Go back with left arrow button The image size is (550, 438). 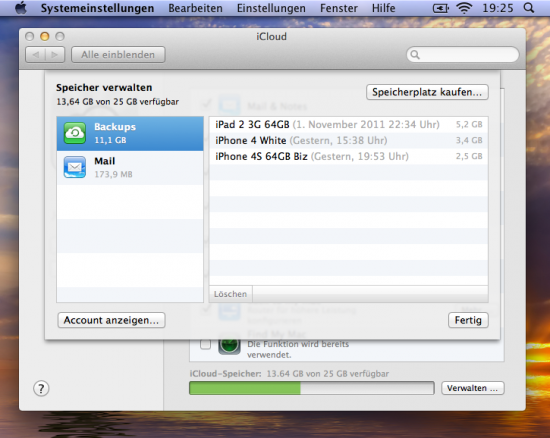[35, 55]
